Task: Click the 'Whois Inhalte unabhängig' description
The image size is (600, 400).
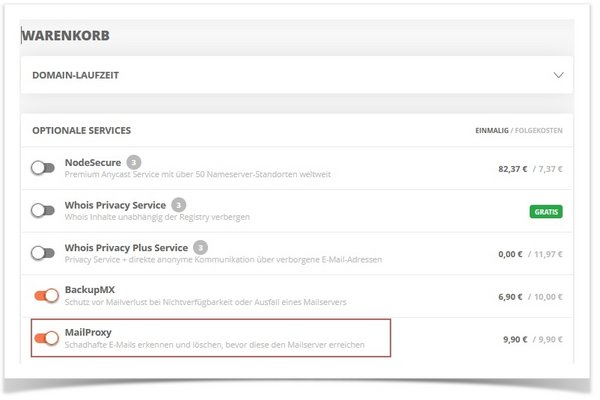Action: [157, 217]
